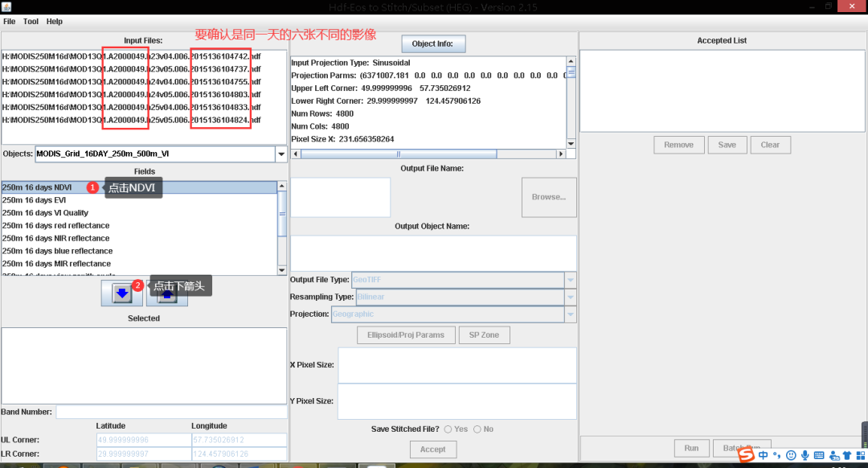
Task: Click the Output File Name field
Action: [341, 197]
